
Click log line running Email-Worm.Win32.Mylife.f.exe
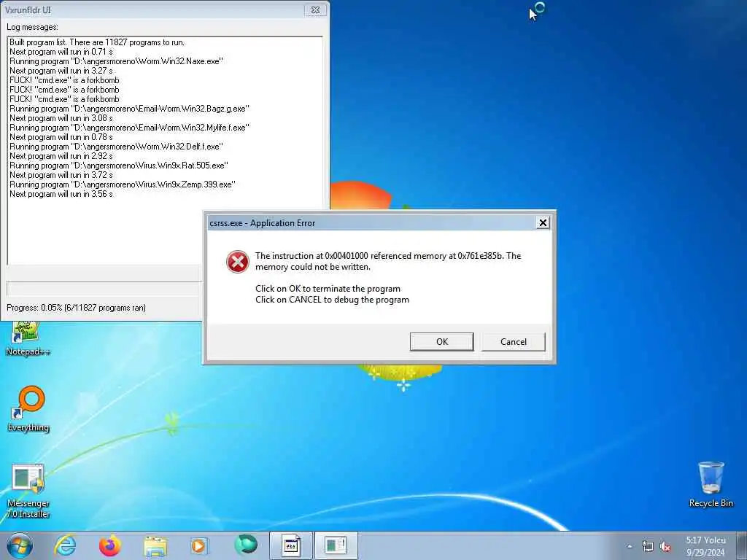129,128
